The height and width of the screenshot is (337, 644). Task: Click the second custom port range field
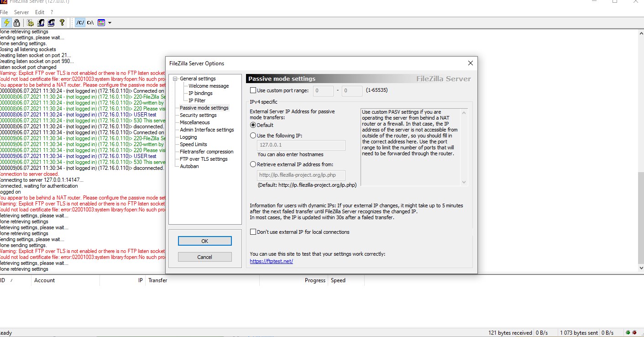(x=352, y=91)
